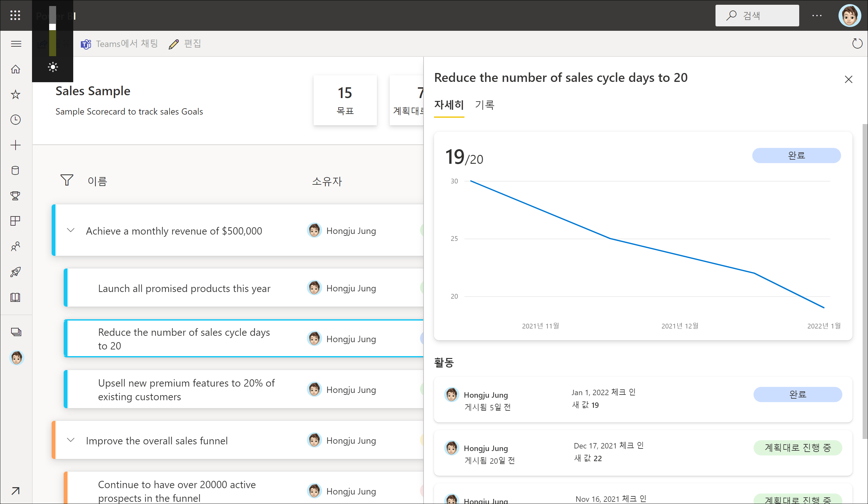The height and width of the screenshot is (504, 868).
Task: Click the Create plus icon
Action: pos(16,145)
